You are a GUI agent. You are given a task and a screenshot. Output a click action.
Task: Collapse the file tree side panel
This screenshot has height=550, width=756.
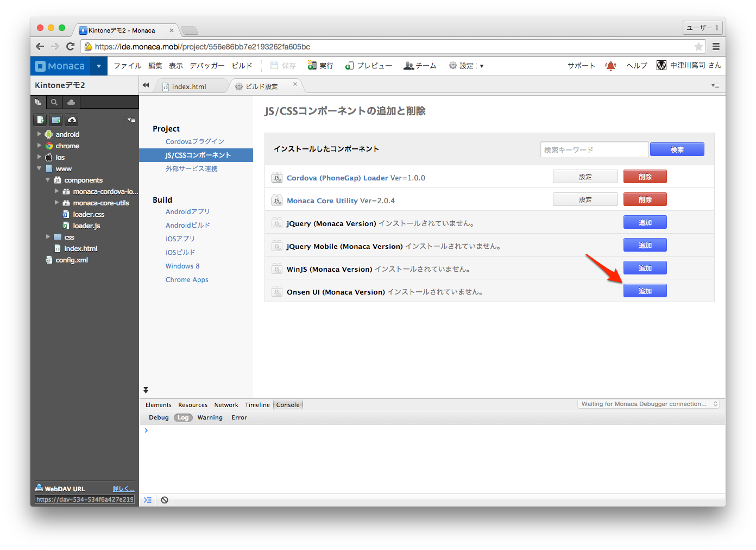146,85
